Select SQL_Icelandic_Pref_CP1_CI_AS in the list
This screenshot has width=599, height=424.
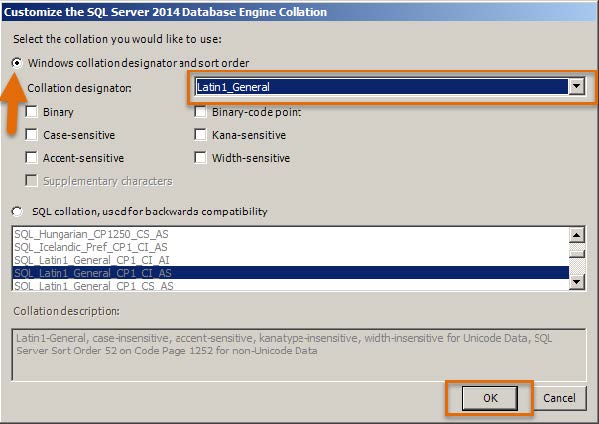point(291,247)
